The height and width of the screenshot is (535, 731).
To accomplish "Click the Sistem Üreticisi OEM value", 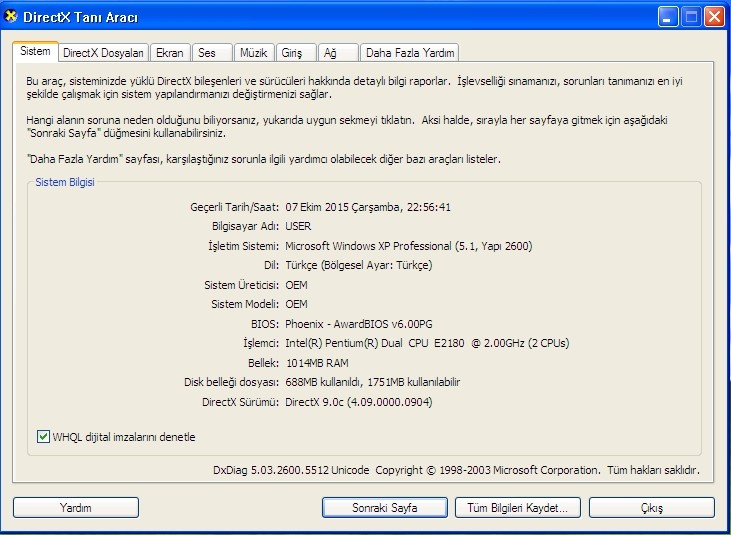I will point(297,285).
